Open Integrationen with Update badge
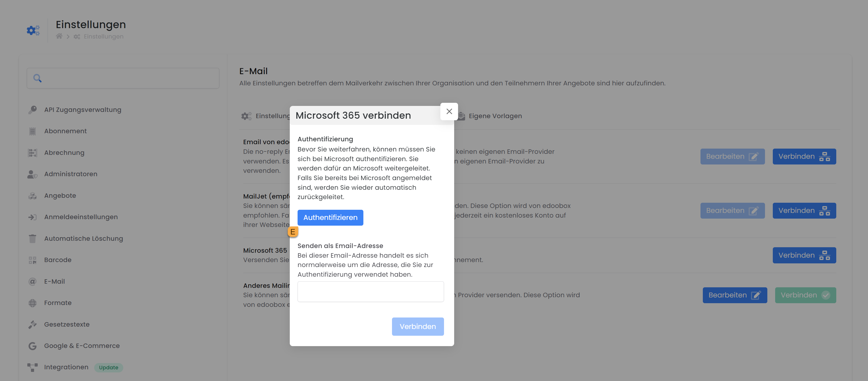Image resolution: width=868 pixels, height=381 pixels. 66,367
